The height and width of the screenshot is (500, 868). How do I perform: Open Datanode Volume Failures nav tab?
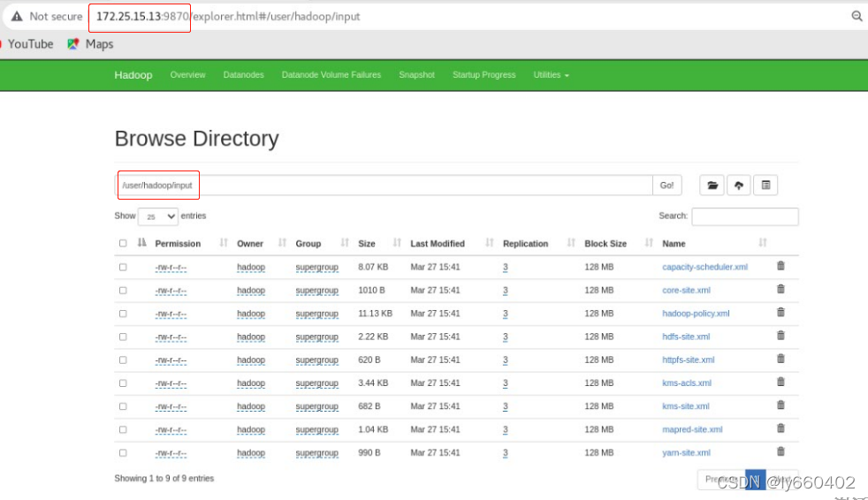331,75
